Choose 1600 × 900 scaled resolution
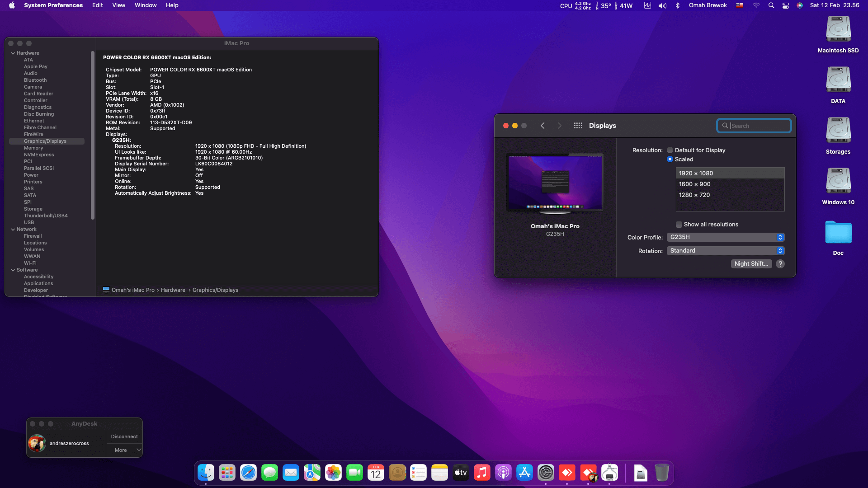 (x=730, y=184)
